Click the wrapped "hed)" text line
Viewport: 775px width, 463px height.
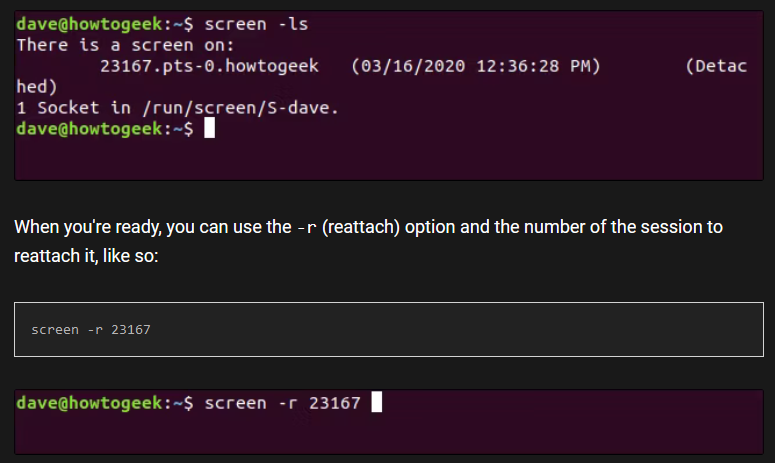point(37,87)
